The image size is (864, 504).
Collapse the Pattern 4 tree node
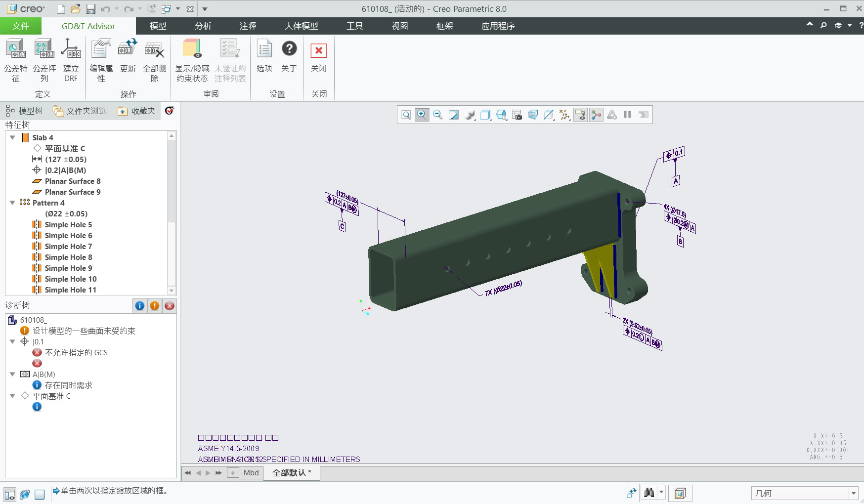coord(12,203)
